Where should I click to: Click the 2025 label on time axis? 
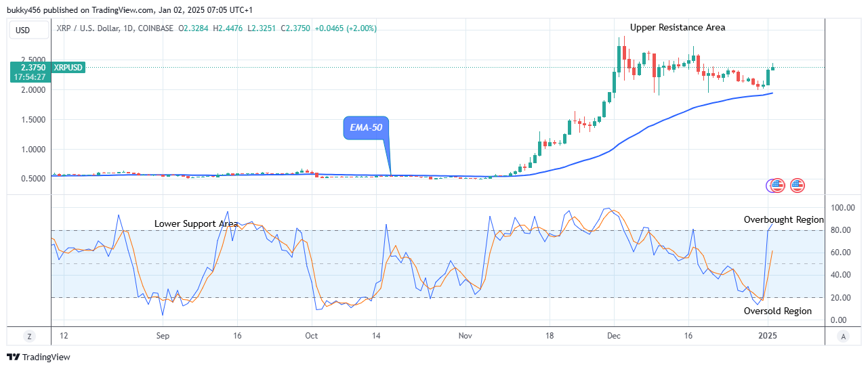(768, 335)
